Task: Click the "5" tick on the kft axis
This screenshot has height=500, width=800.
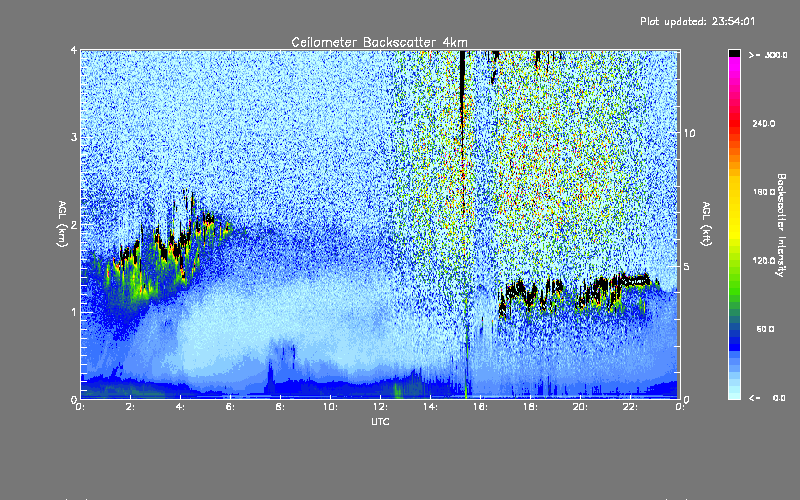Action: coord(687,266)
